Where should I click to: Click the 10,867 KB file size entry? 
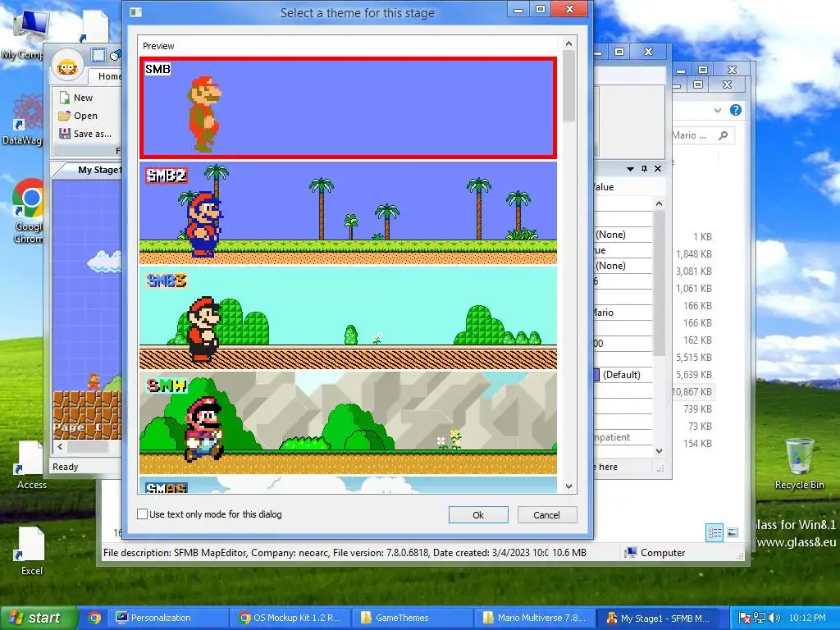coord(692,391)
